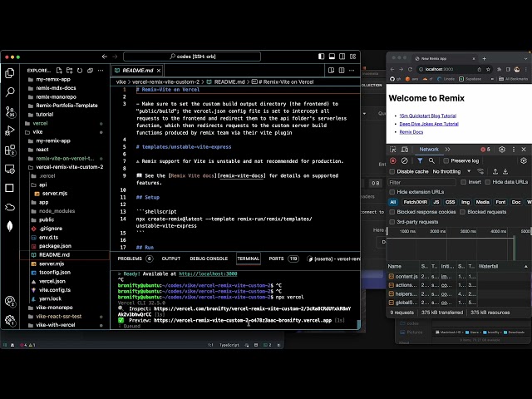The height and width of the screenshot is (399, 532).
Task: Check Hide extension URLs checkbox
Action: click(392, 192)
